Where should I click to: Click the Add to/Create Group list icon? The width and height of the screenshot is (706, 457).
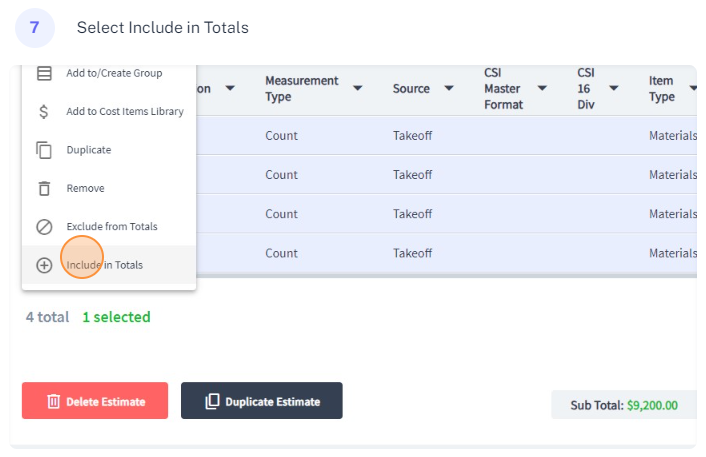(44, 73)
